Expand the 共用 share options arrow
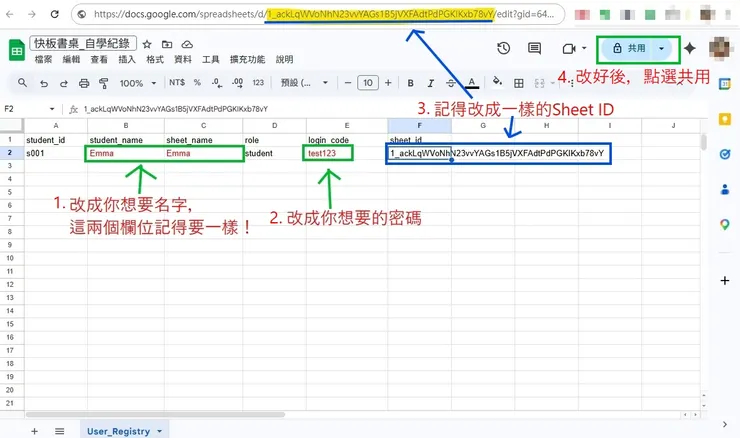Screen dimensions: 740x438 [662, 48]
